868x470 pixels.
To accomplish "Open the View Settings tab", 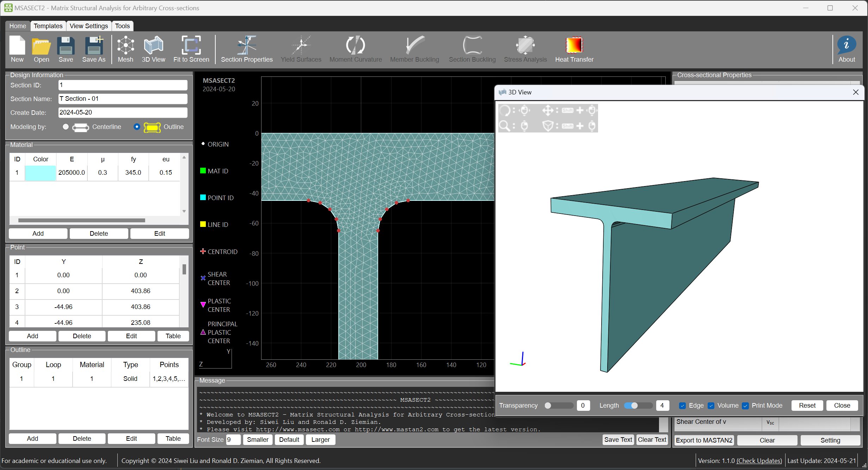I will point(89,26).
